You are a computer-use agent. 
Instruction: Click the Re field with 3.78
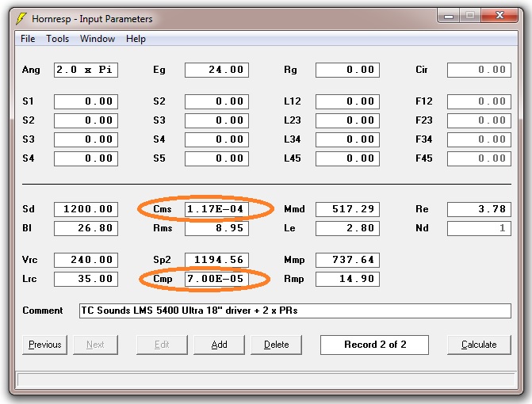[479, 209]
